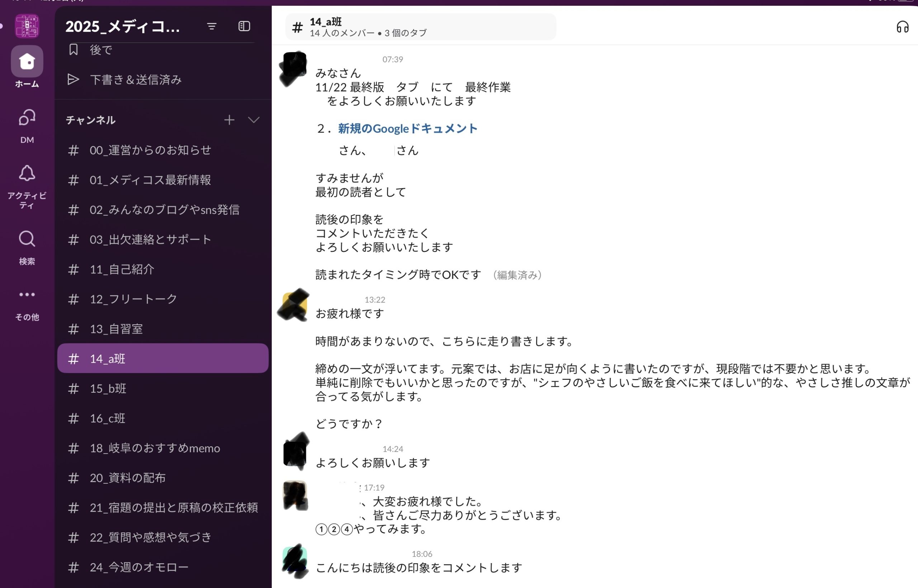Start a huddle with headphones icon
918x588 pixels.
(x=902, y=27)
